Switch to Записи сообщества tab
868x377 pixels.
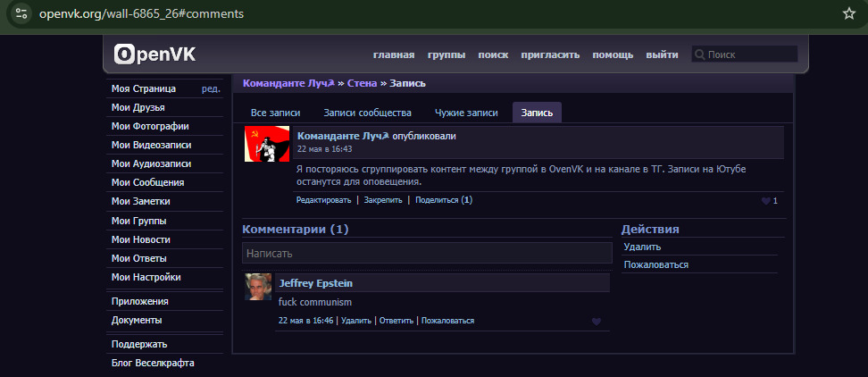(368, 113)
